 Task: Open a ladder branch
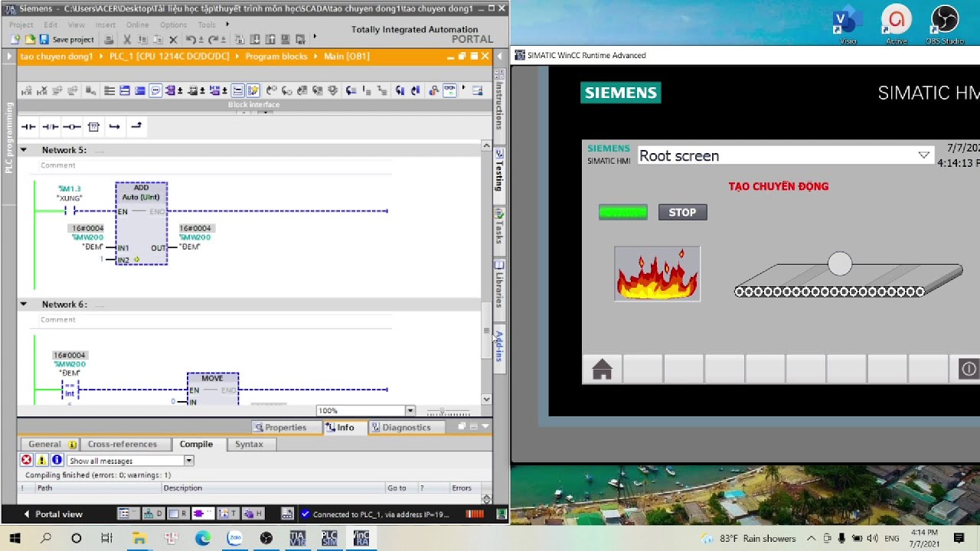click(x=115, y=126)
